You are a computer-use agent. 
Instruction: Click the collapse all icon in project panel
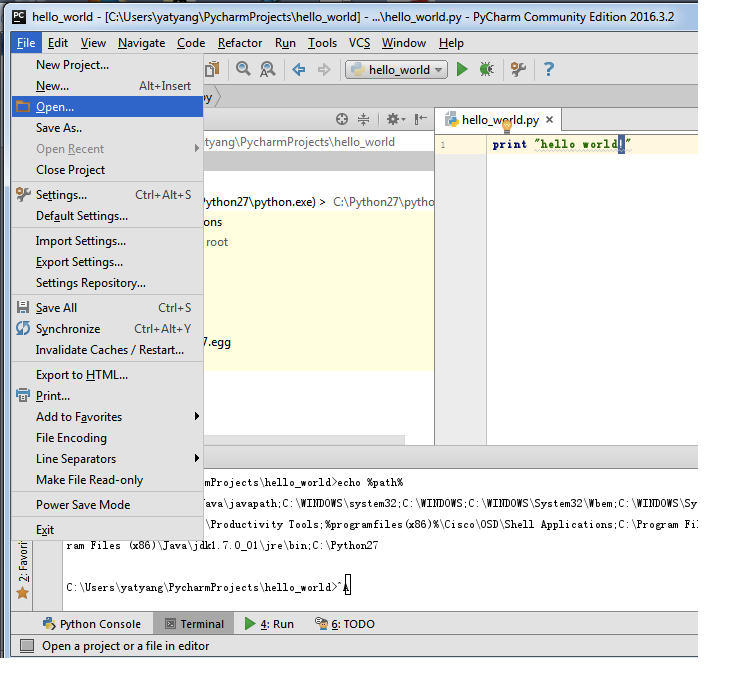[x=364, y=119]
